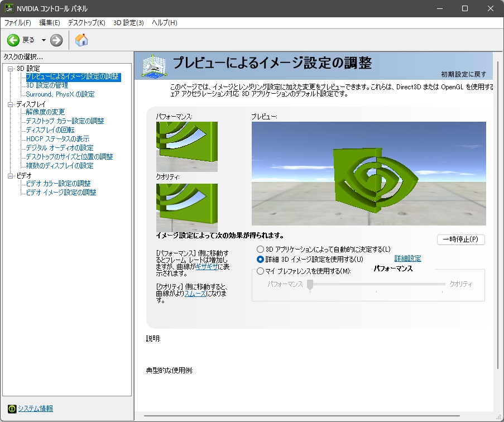Go to the Home house icon
This screenshot has width=504, height=422.
point(81,40)
